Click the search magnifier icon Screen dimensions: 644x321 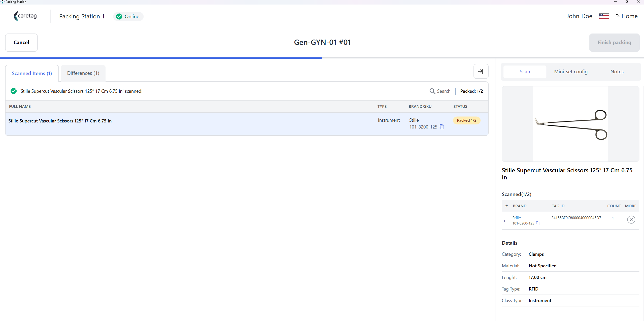pos(432,91)
